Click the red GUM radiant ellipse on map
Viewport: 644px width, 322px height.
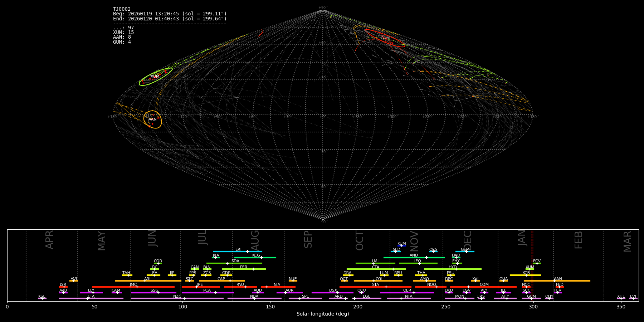point(385,38)
